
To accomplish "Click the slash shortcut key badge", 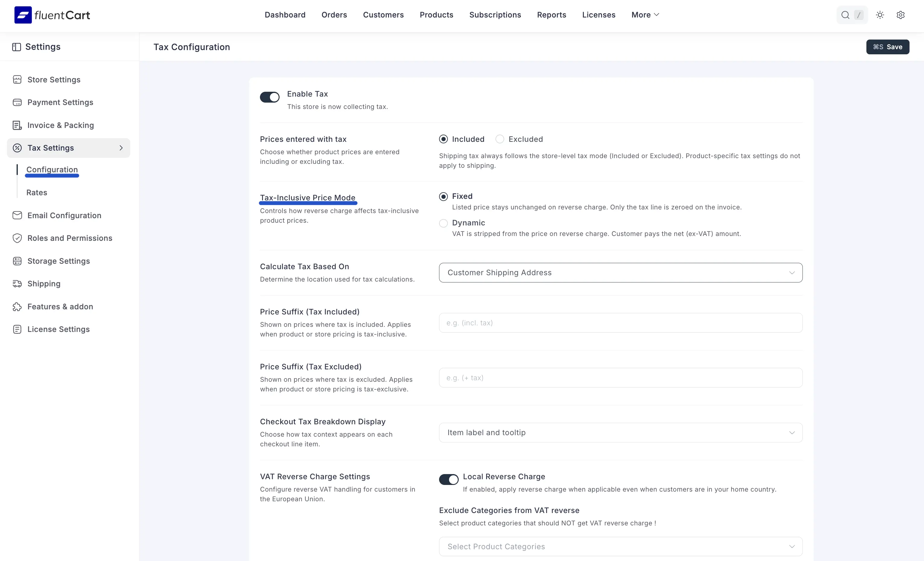I will 858,15.
